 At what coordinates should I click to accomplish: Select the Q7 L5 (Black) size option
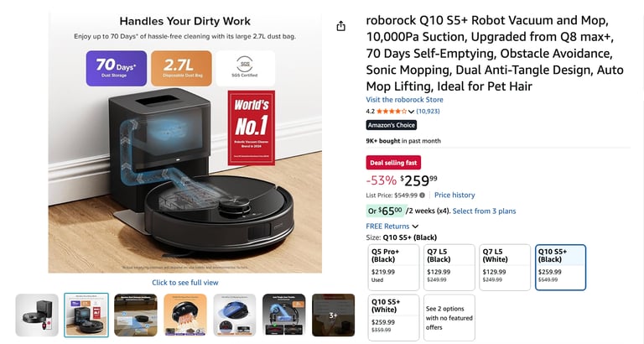pos(449,267)
